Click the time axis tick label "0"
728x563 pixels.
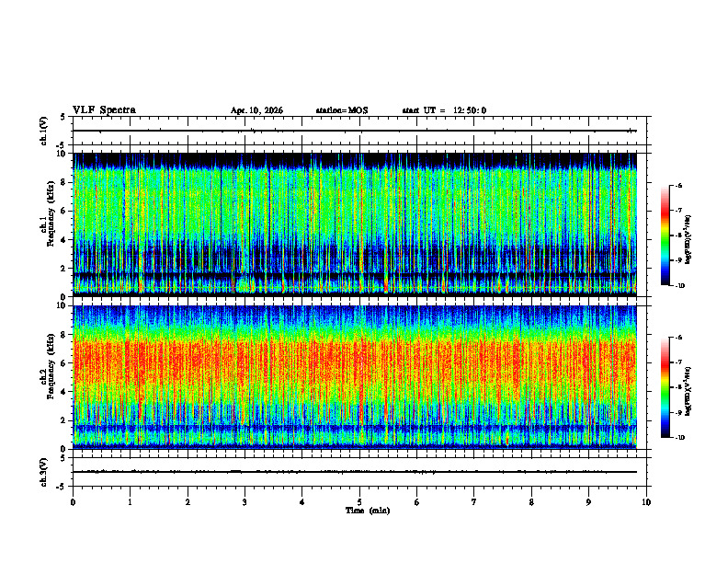73,502
